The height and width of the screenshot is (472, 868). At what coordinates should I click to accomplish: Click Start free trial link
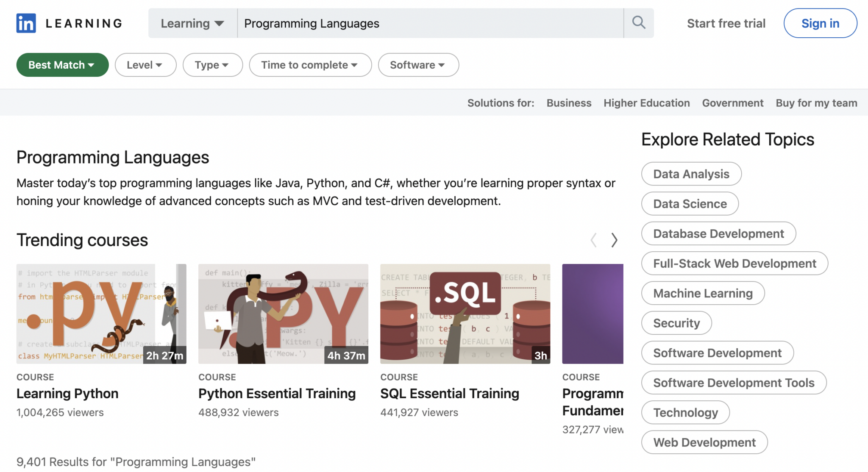726,23
